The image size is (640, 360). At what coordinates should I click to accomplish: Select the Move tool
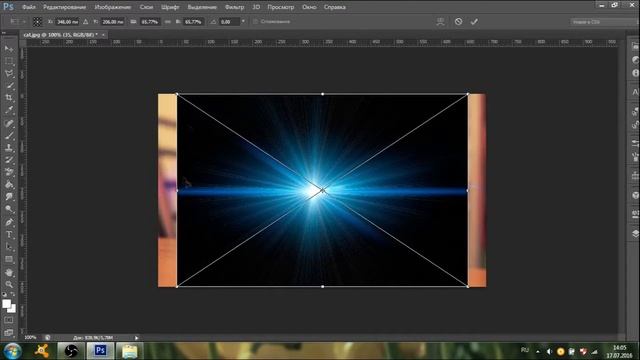click(x=9, y=49)
